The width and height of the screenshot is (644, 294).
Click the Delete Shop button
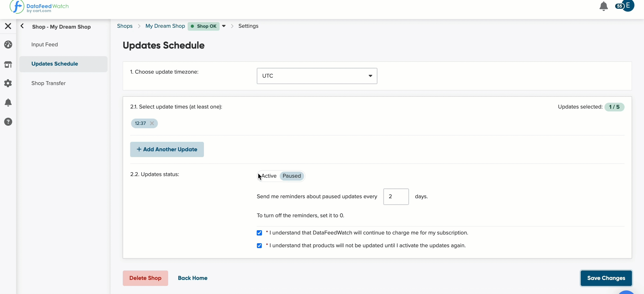pyautogui.click(x=145, y=278)
